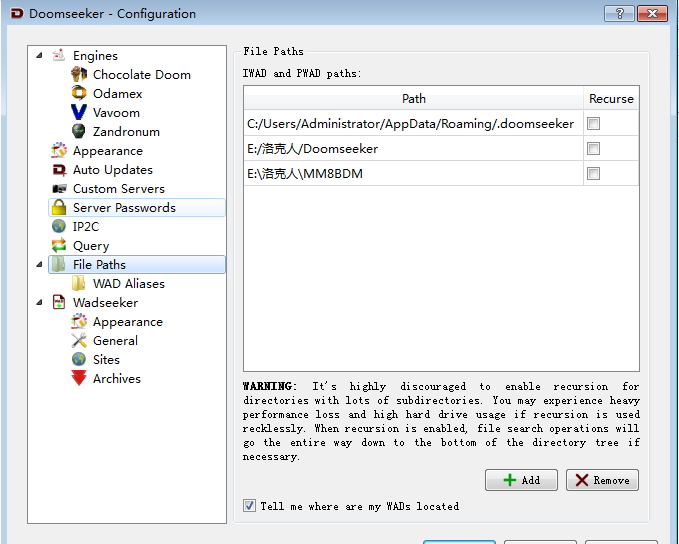
Task: Open the Query page
Action: coord(91,246)
